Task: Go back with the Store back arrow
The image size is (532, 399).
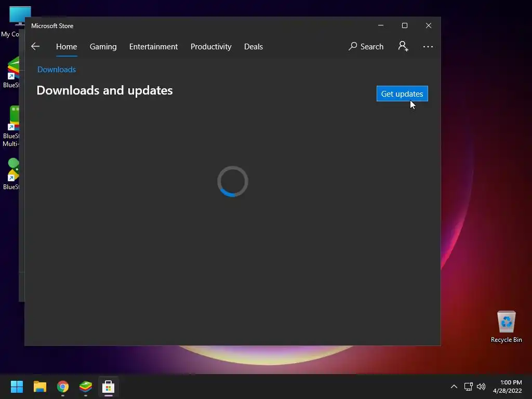Action: coord(35,46)
